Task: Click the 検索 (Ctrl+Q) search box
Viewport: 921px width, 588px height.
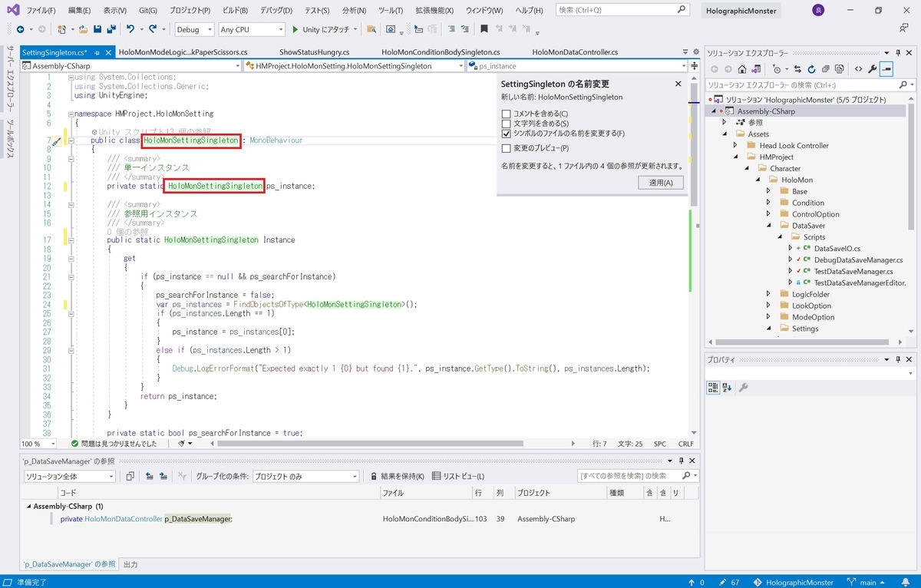Action: [x=622, y=10]
